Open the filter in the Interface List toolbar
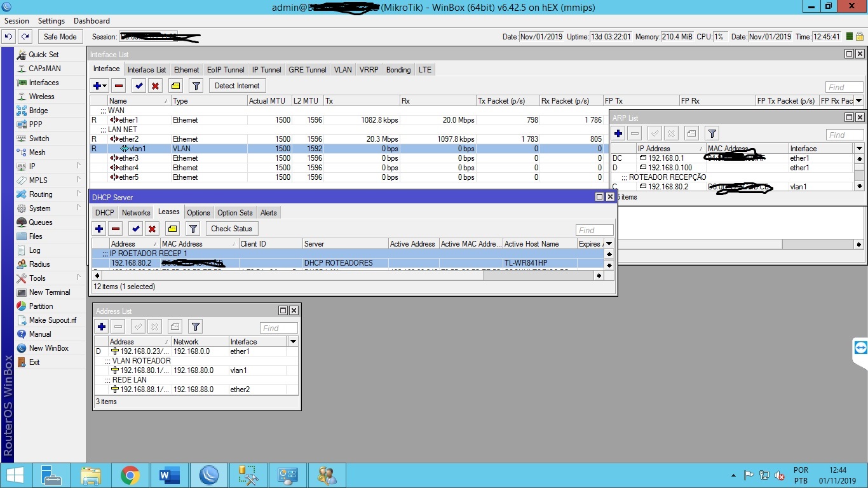Viewport: 868px width, 488px height. click(196, 86)
